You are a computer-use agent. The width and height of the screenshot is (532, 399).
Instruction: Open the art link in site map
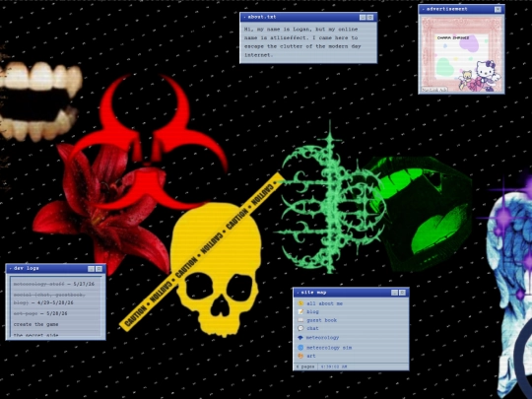pyautogui.click(x=311, y=356)
